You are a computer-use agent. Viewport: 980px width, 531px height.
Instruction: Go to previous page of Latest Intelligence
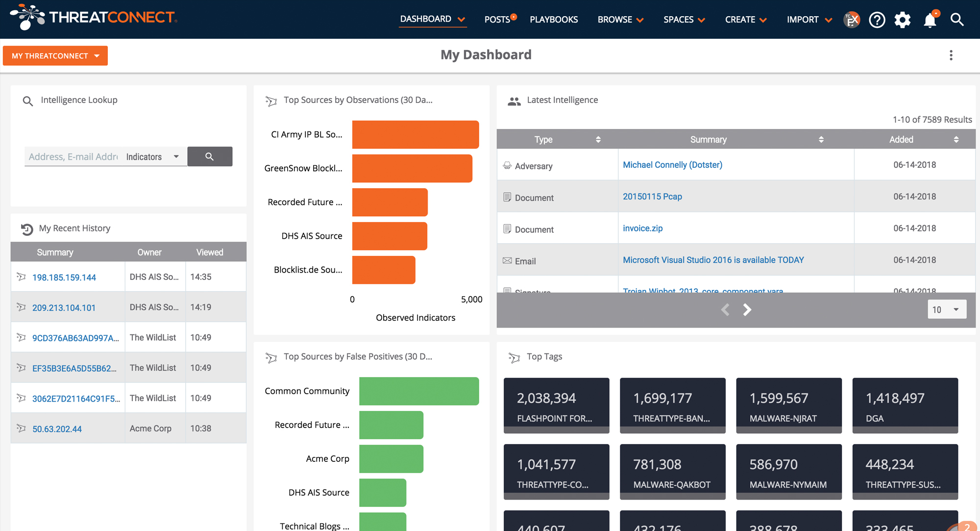coord(725,309)
